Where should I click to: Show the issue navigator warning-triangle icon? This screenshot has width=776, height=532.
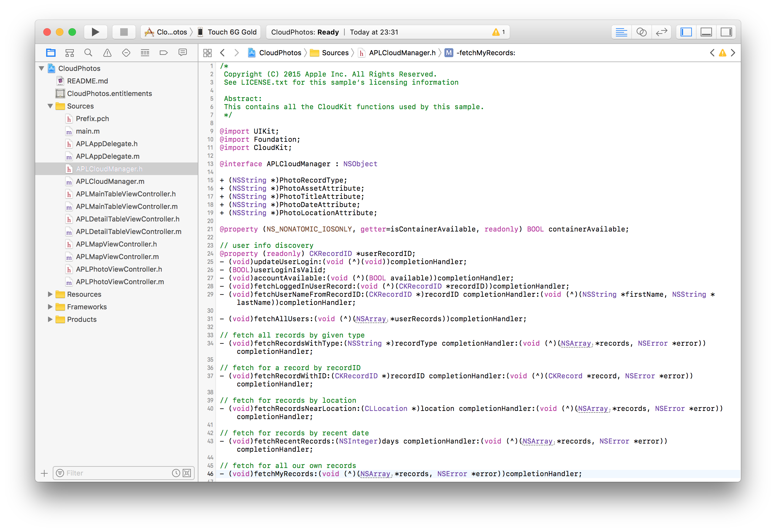[107, 53]
